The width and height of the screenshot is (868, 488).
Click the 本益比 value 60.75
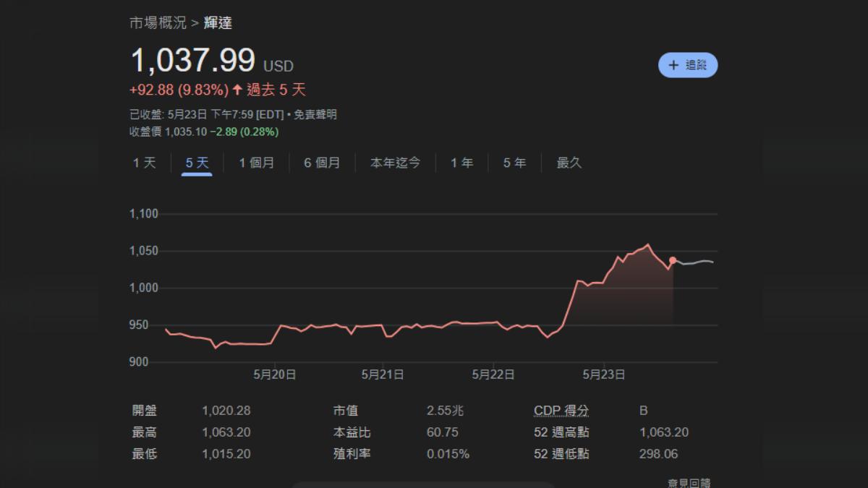(x=442, y=432)
